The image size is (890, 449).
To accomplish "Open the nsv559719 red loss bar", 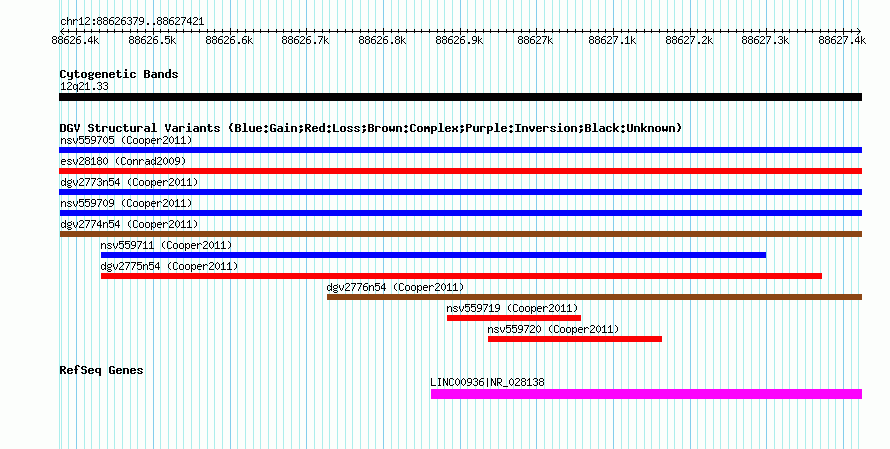I will click(514, 318).
